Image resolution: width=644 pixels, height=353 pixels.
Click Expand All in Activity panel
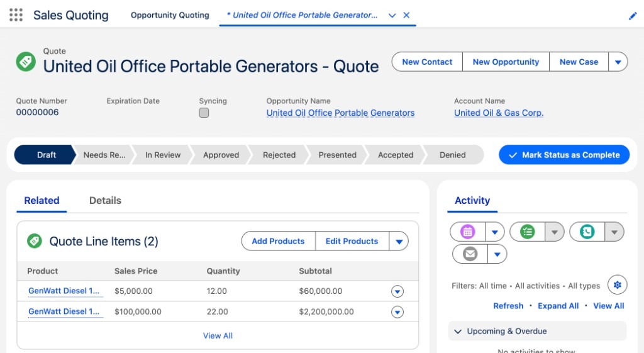tap(558, 306)
